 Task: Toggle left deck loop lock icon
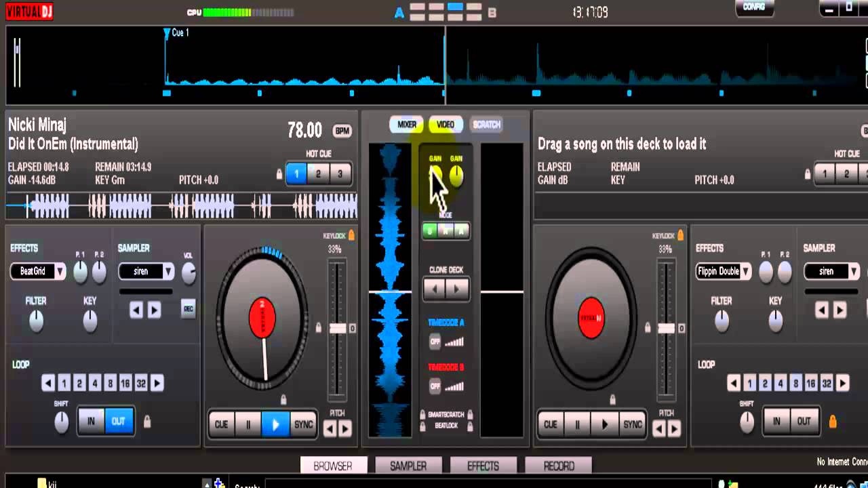tap(147, 422)
